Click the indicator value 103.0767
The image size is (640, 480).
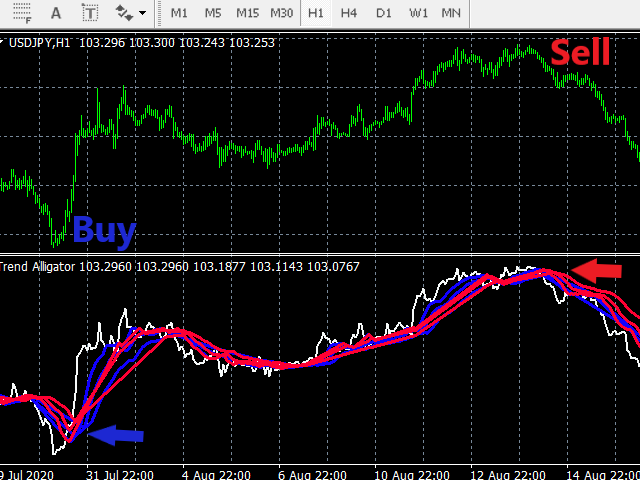(333, 267)
